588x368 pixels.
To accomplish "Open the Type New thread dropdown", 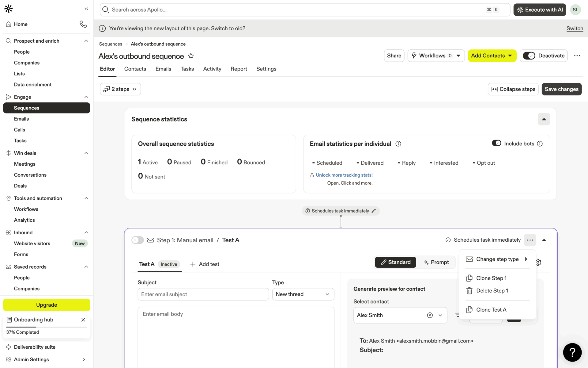I will coord(303,294).
